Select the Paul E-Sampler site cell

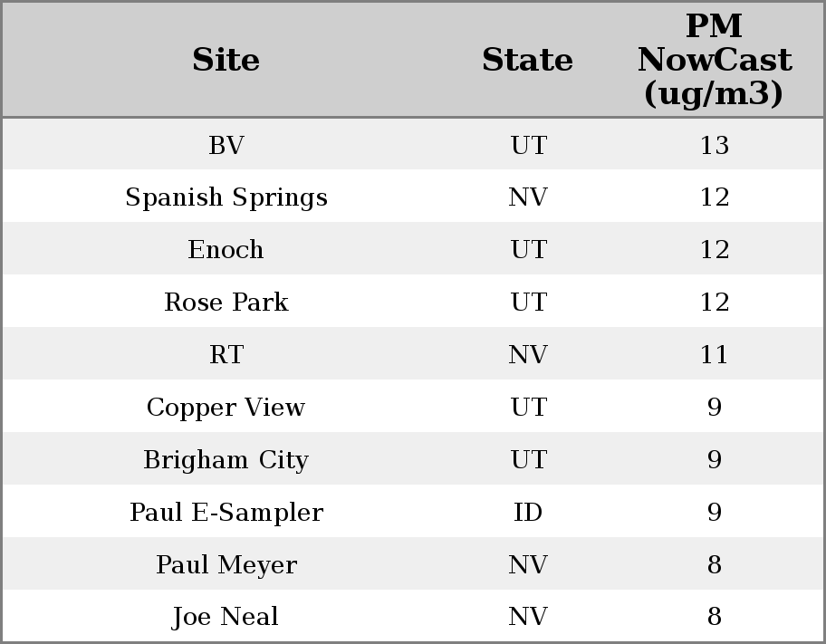[226, 513]
